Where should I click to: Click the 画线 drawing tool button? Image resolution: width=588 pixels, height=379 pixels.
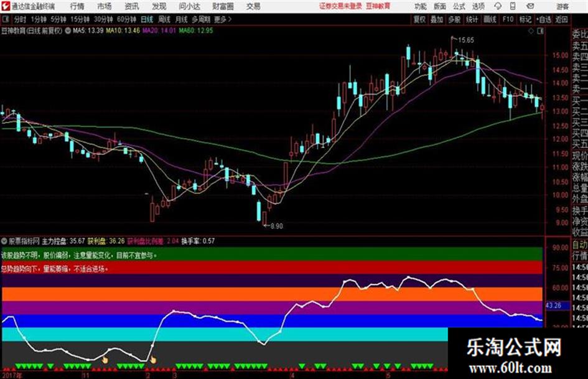(490, 19)
